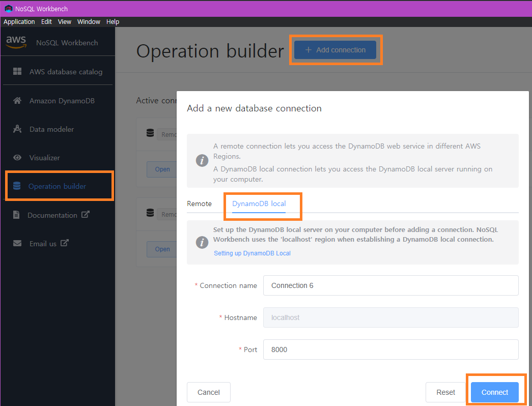Select the DynamoDB local tab
This screenshot has width=532, height=406.
coord(259,204)
